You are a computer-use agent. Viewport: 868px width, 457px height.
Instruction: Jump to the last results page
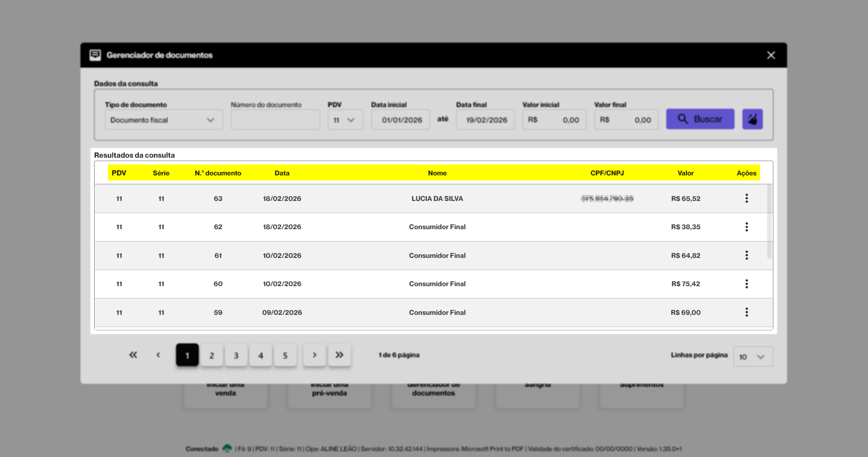[x=339, y=355]
